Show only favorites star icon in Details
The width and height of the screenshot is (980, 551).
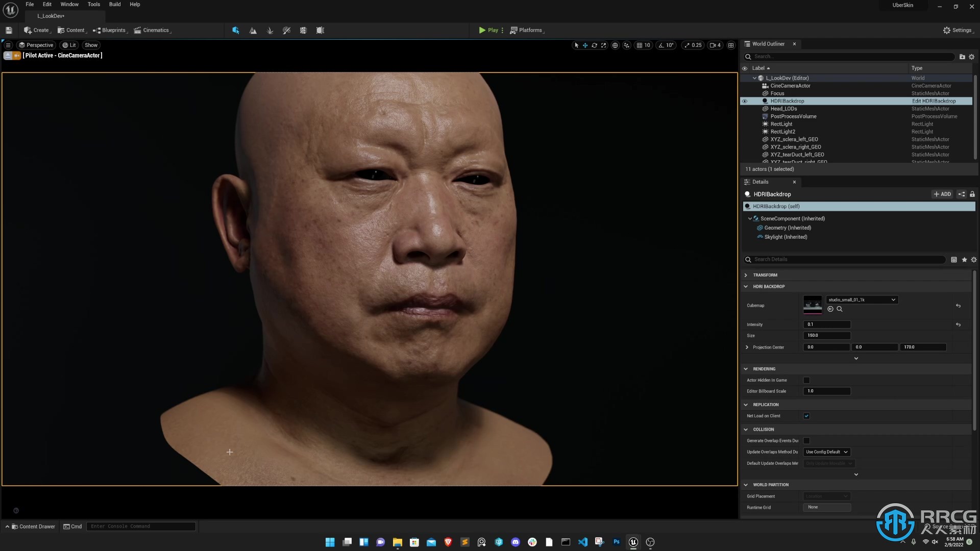[964, 260]
